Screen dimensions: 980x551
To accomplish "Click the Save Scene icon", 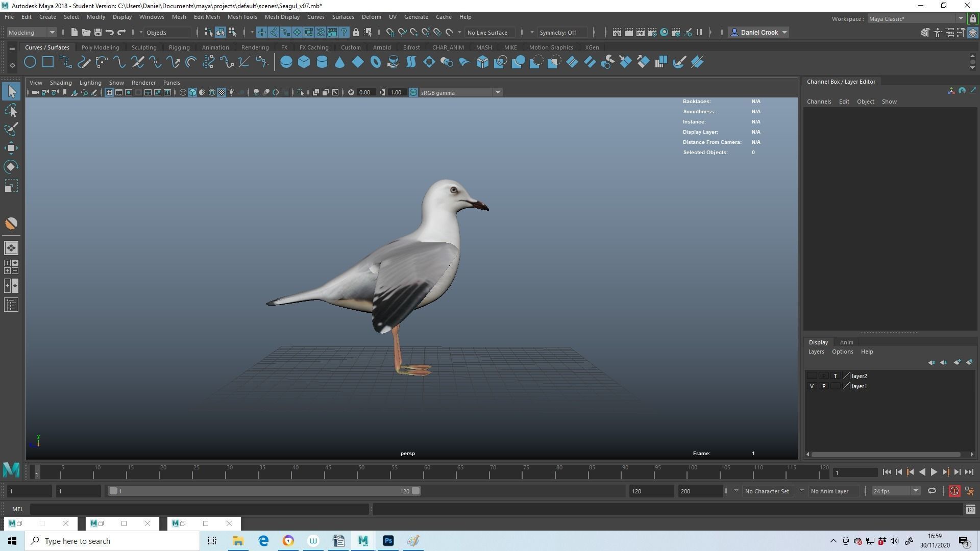I will pyautogui.click(x=97, y=33).
